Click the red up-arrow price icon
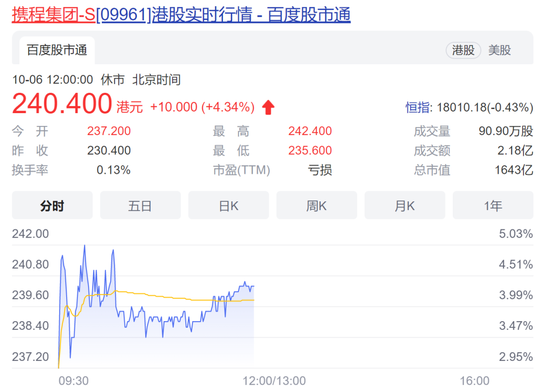The image size is (550, 392). (x=268, y=107)
